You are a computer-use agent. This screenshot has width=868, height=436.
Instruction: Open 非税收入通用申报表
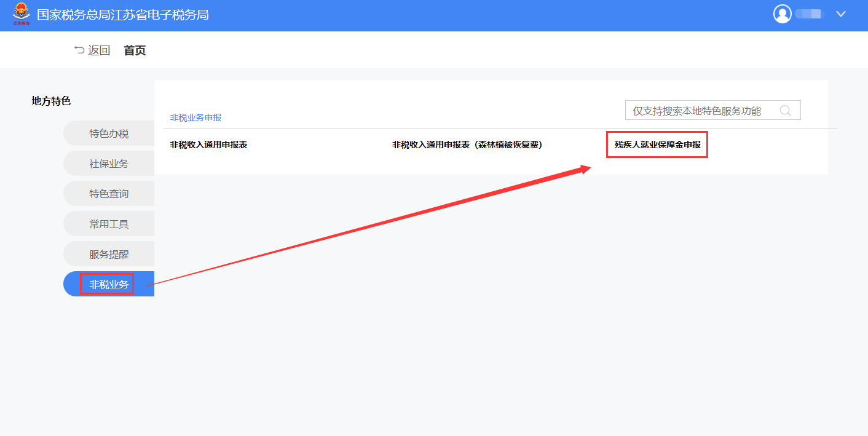click(x=208, y=145)
